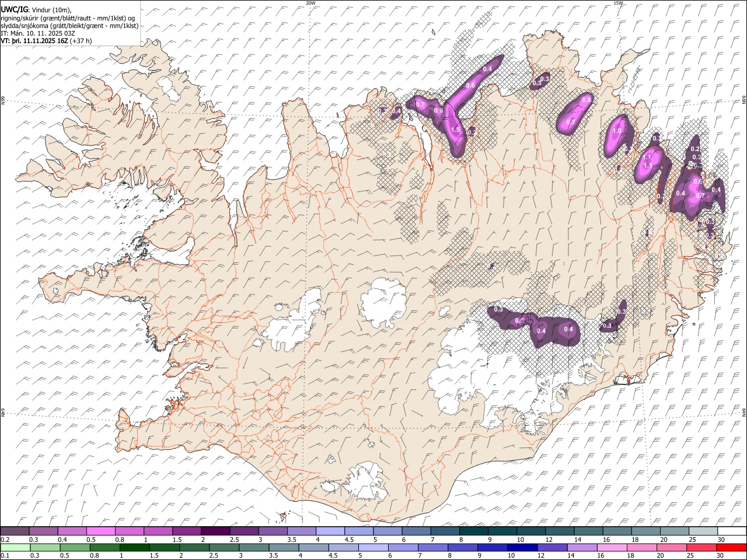Viewport: 747px width, 560px height.
Task: Click the "slydda/snjókoma" legend description line
Action: (69, 26)
